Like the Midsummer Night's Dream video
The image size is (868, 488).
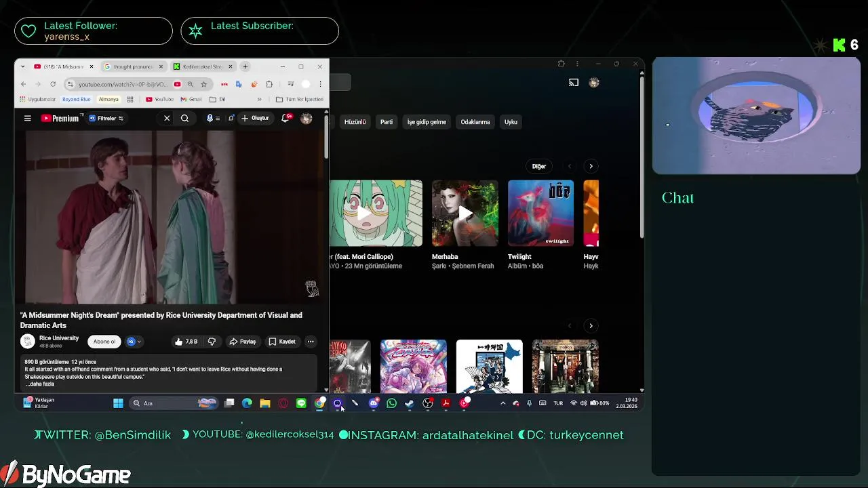tap(186, 342)
